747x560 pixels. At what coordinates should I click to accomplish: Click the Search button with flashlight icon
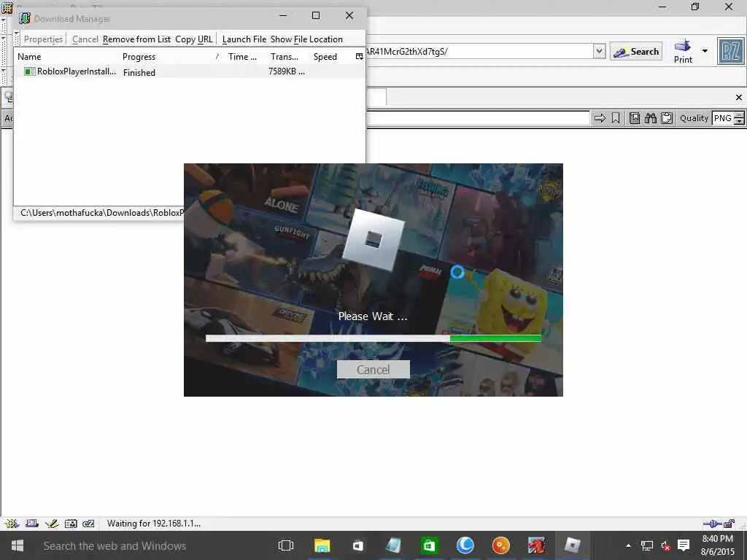pyautogui.click(x=636, y=52)
